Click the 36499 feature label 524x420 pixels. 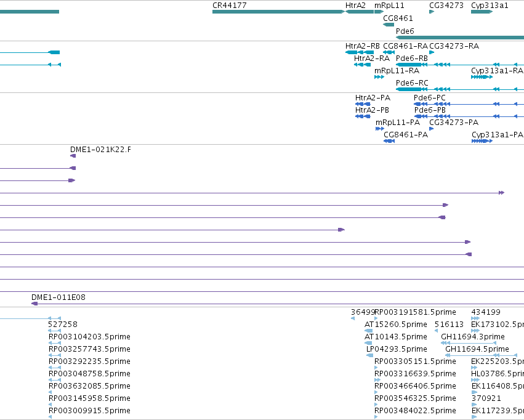pyautogui.click(x=363, y=312)
